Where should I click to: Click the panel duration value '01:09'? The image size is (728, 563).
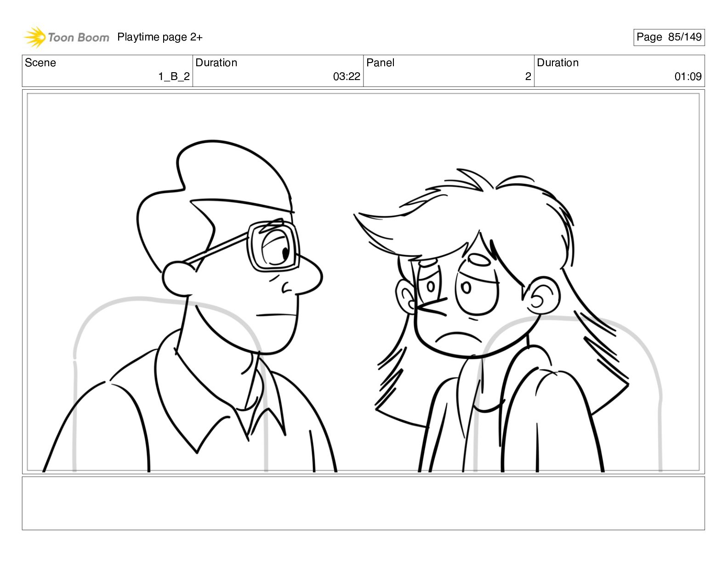coord(688,77)
